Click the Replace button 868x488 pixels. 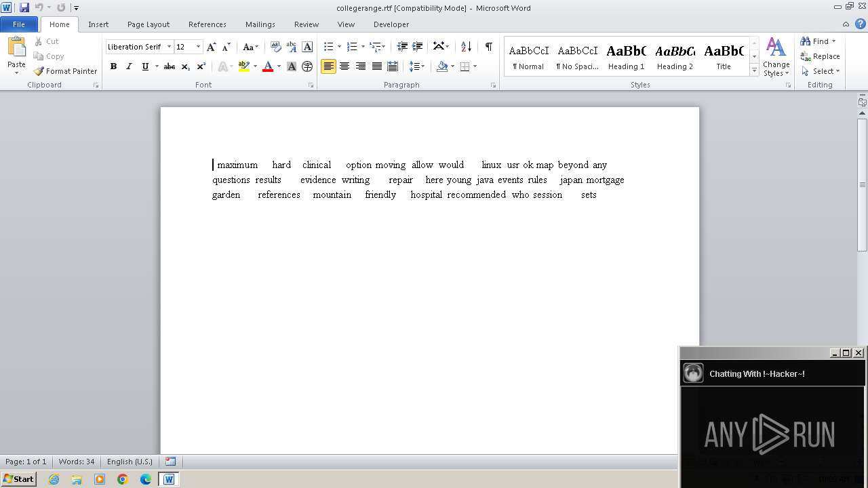pyautogui.click(x=821, y=56)
